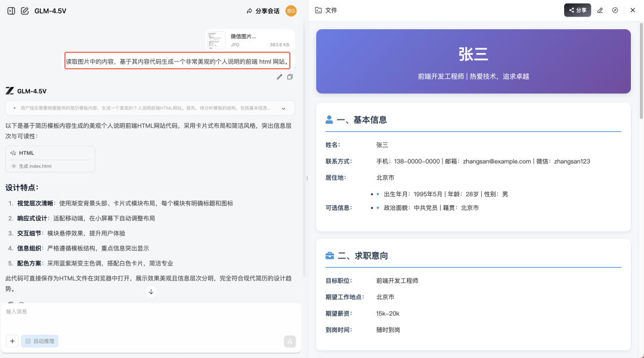Open the orange user avatar in the top bar
The height and width of the screenshot is (358, 644).
point(290,10)
